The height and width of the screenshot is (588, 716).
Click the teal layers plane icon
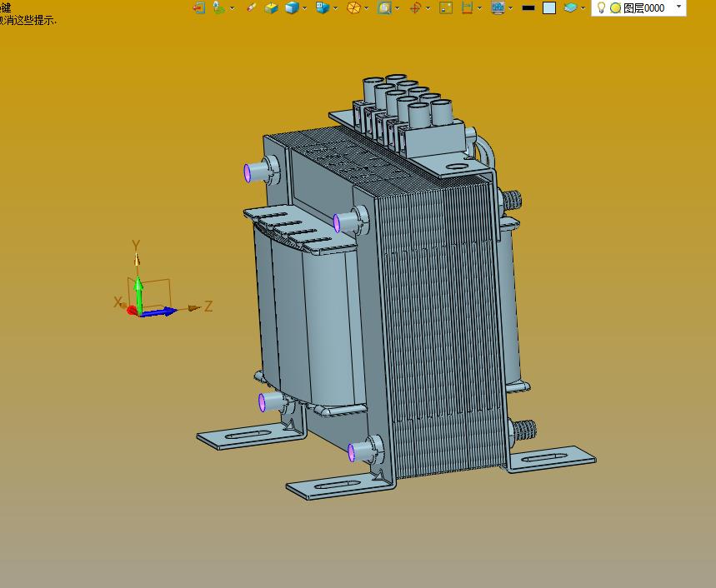(570, 7)
